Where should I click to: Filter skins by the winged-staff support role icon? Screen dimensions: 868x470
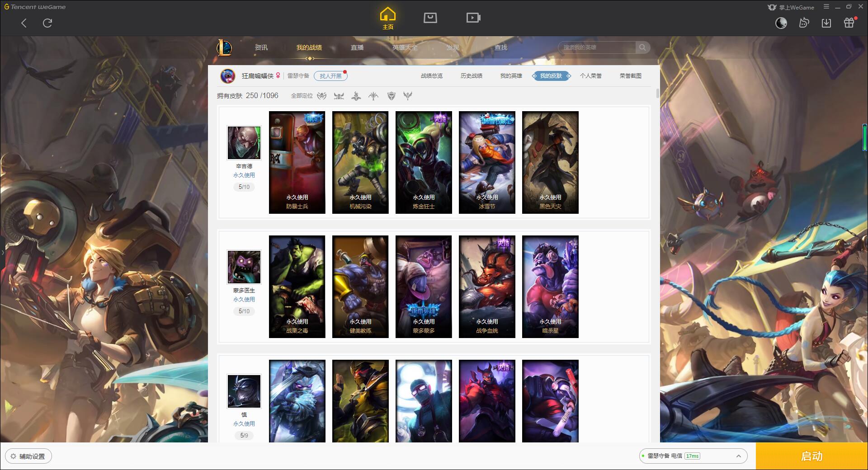tap(408, 96)
